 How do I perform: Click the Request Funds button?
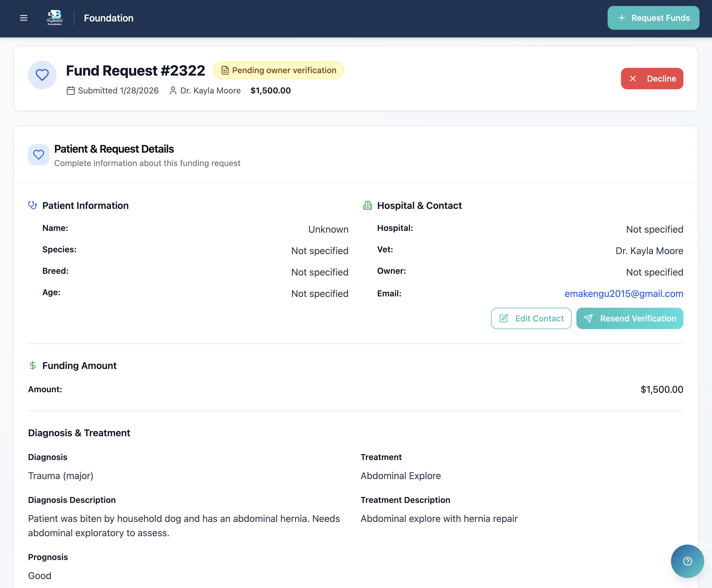[653, 18]
